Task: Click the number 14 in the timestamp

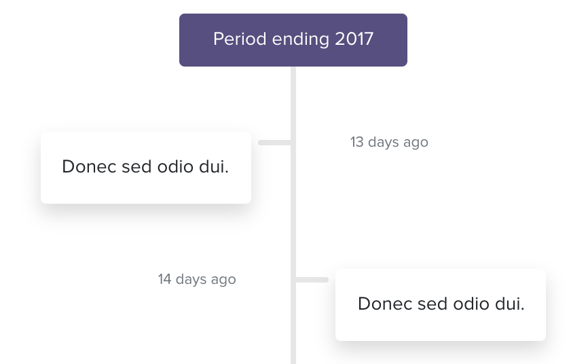Action: click(x=164, y=279)
